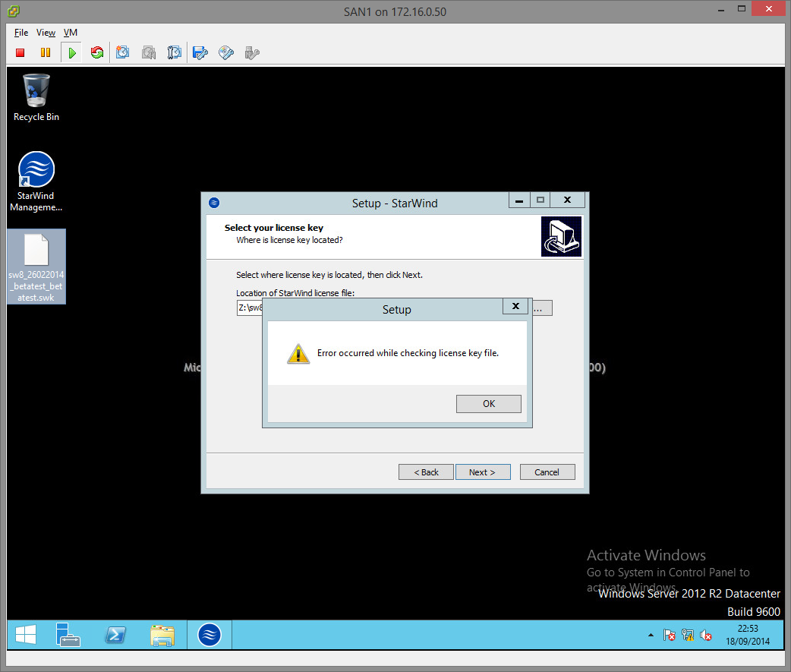Revert to current snapshot icon
Viewport: 791px width, 672px height.
point(149,52)
